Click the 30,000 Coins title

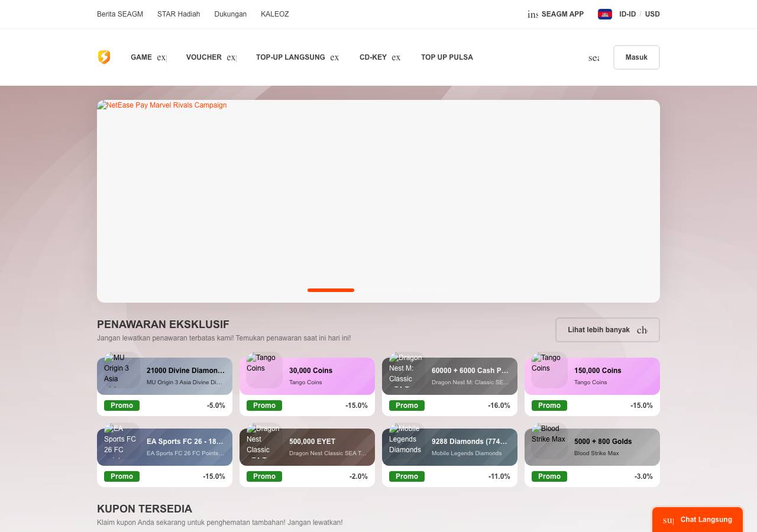click(311, 371)
